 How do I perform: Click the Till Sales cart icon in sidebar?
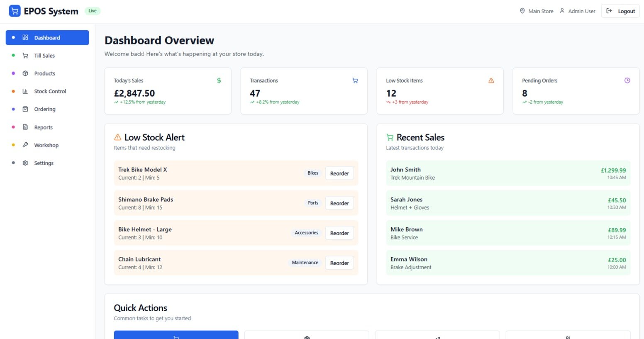coord(25,56)
